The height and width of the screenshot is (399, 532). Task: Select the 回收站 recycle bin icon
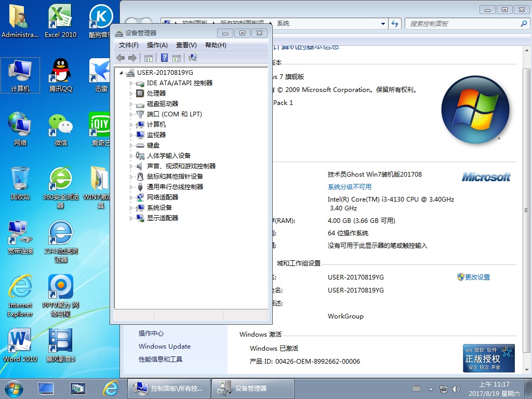(20, 183)
